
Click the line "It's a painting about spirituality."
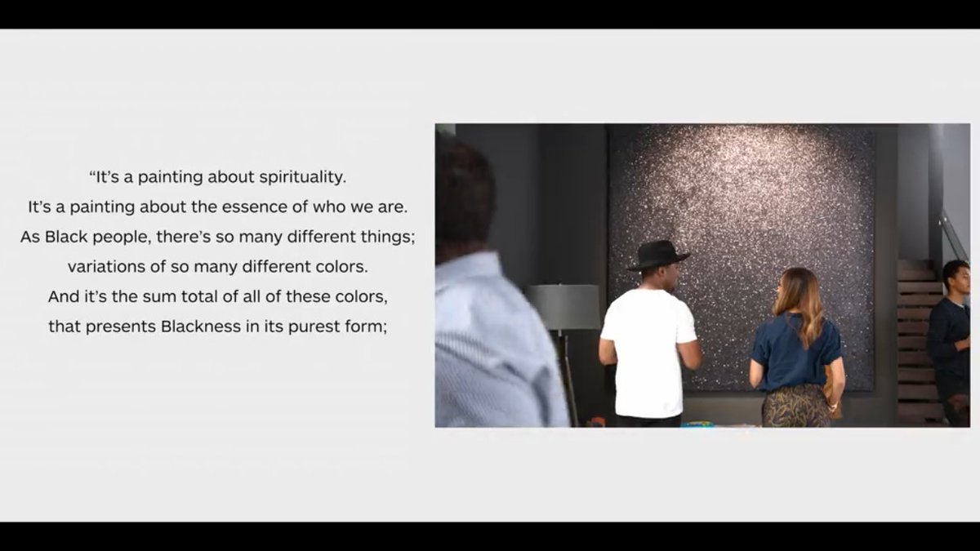tap(217, 176)
